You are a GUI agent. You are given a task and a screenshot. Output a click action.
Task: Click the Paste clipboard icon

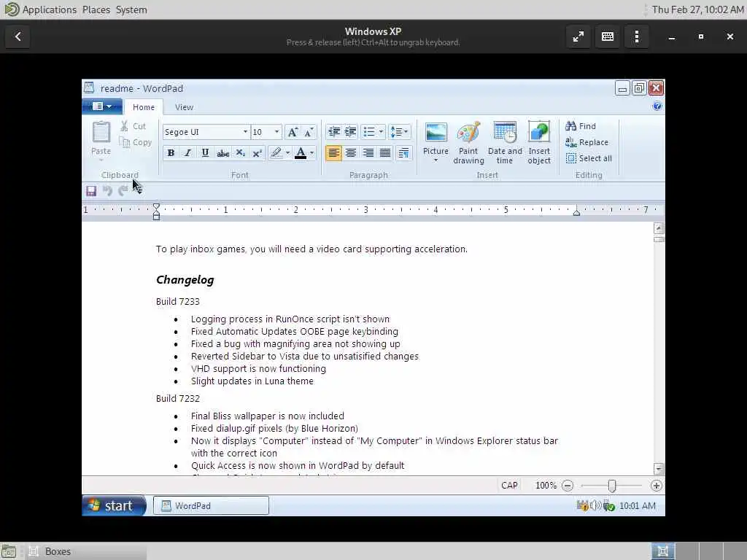click(x=101, y=132)
